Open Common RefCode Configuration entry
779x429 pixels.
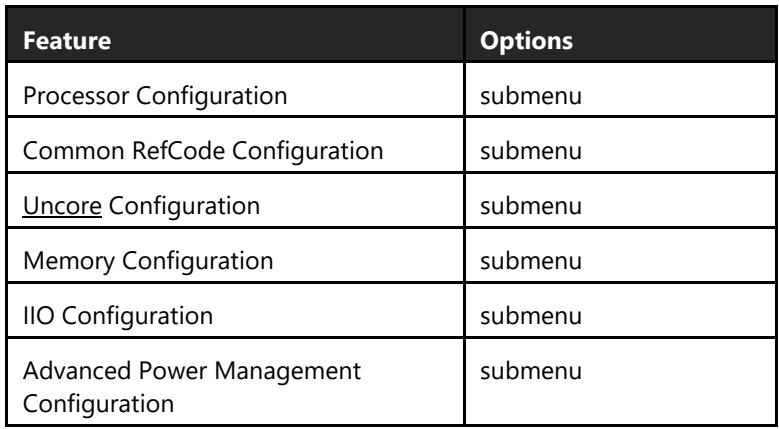tap(203, 151)
